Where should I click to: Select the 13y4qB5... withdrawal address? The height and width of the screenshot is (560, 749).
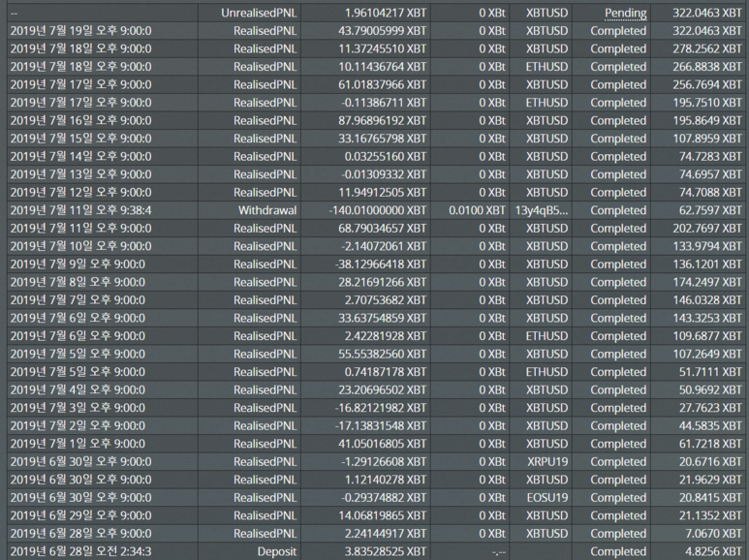542,210
